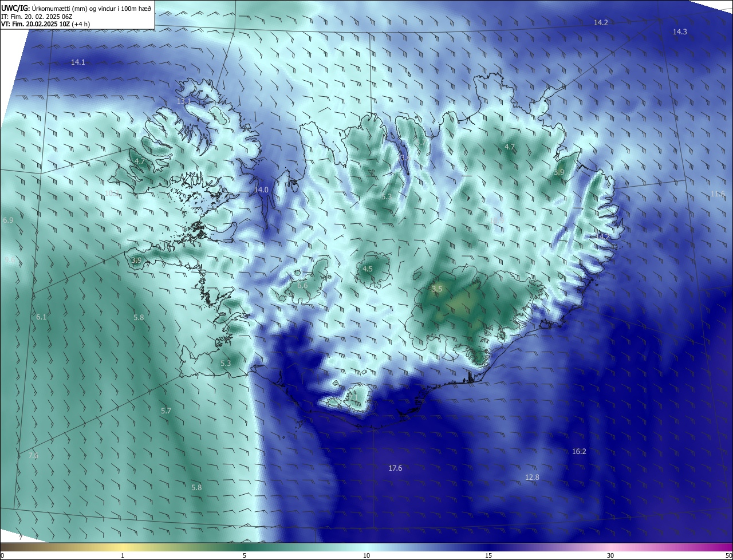
Task: Click the colorbar tick label 50
Action: 728,555
